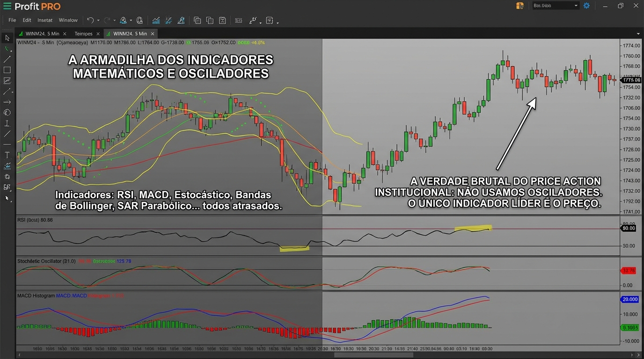Click the RSI 80.00 level marker
This screenshot has width=644, height=359.
(x=628, y=228)
